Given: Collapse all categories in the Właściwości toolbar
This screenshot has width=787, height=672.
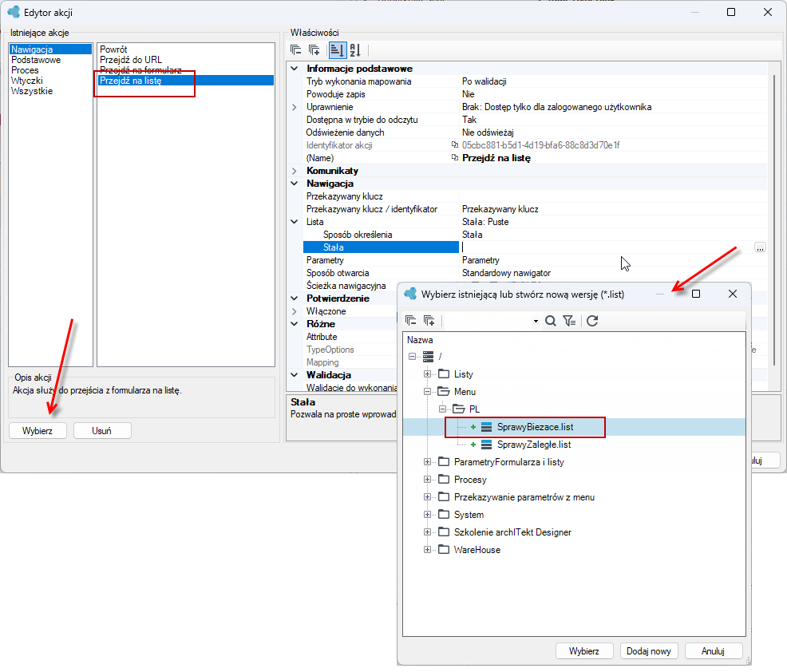Looking at the screenshot, I should pyautogui.click(x=296, y=50).
